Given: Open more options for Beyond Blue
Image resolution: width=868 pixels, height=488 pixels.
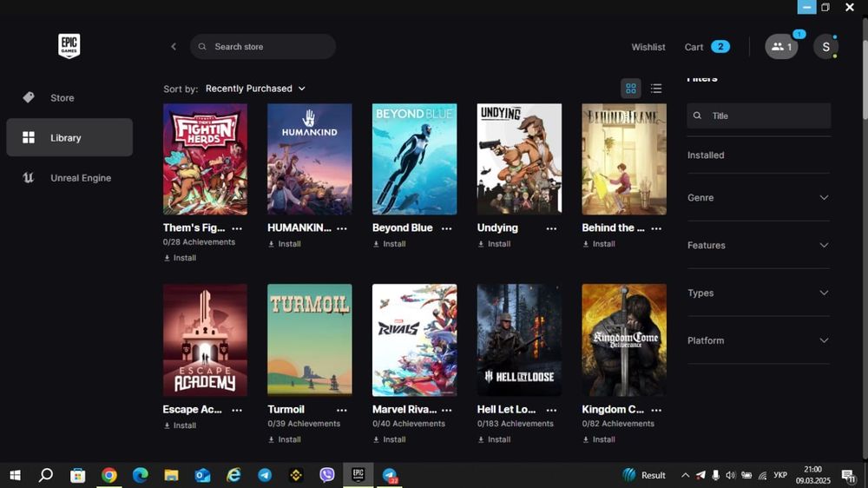Looking at the screenshot, I should pyautogui.click(x=446, y=228).
